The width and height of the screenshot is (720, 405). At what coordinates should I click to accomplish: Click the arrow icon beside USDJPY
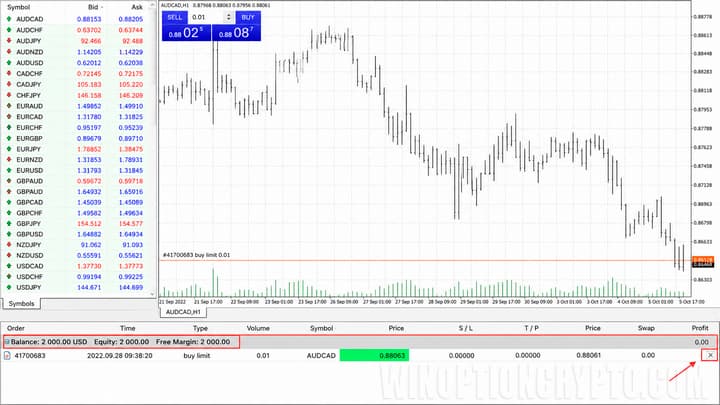[9, 287]
